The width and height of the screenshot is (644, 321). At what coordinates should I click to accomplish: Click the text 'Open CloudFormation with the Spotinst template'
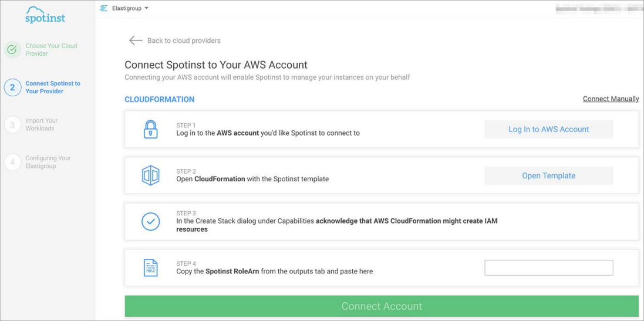click(x=252, y=179)
